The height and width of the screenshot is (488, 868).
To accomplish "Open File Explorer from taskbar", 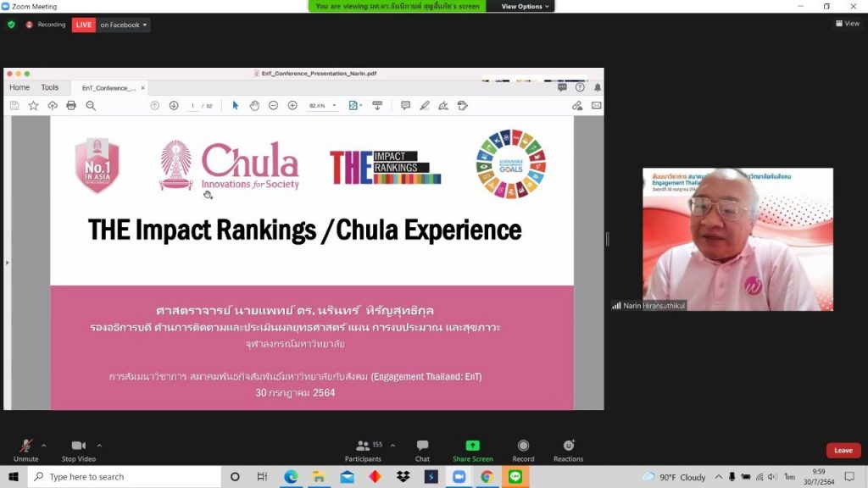I will point(319,476).
